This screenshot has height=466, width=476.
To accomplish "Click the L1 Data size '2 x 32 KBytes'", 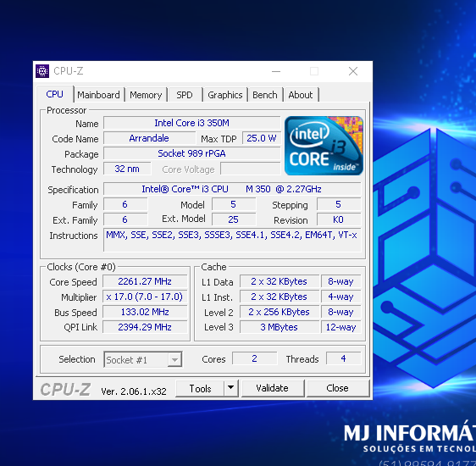I will 279,281.
